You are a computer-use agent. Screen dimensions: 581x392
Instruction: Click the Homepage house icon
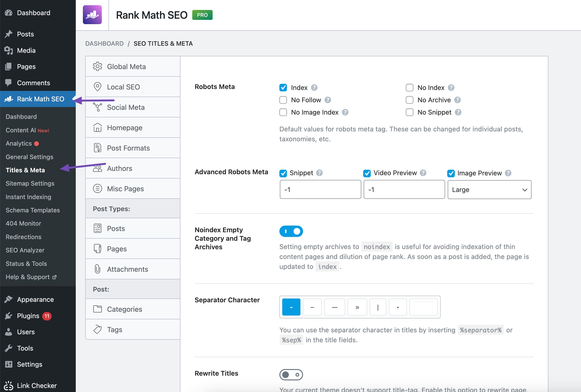(98, 128)
